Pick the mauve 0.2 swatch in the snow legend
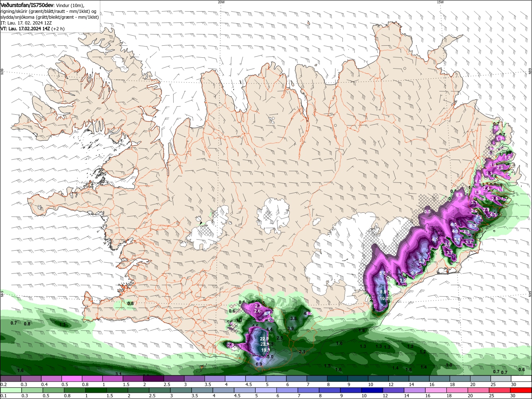This screenshot has height=399, width=532. coord(10,379)
